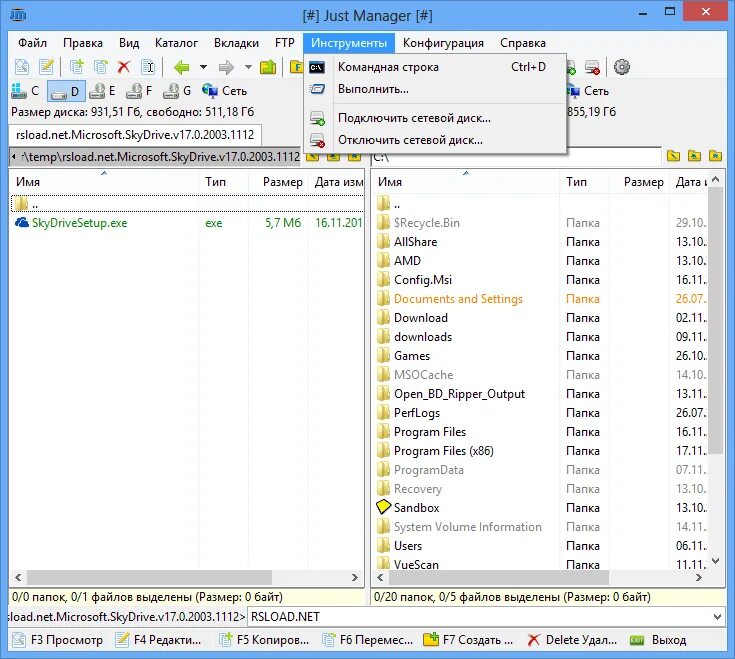The image size is (735, 659).
Task: Click the F6 Перемес... button
Action: click(x=368, y=640)
